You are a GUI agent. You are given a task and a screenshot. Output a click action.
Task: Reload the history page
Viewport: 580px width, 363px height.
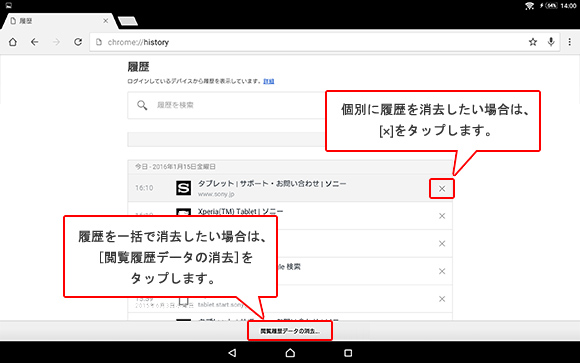(x=78, y=42)
